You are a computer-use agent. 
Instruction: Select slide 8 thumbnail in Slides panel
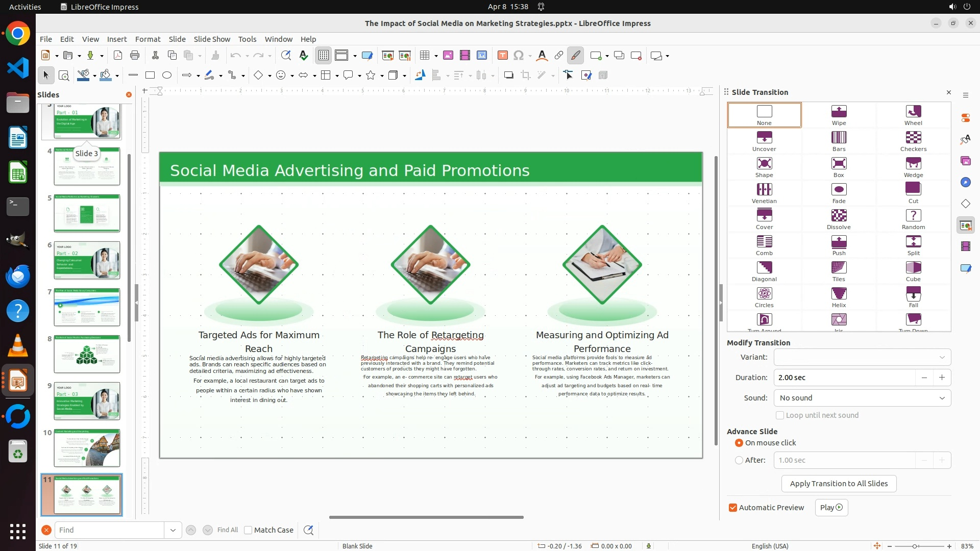tap(87, 354)
